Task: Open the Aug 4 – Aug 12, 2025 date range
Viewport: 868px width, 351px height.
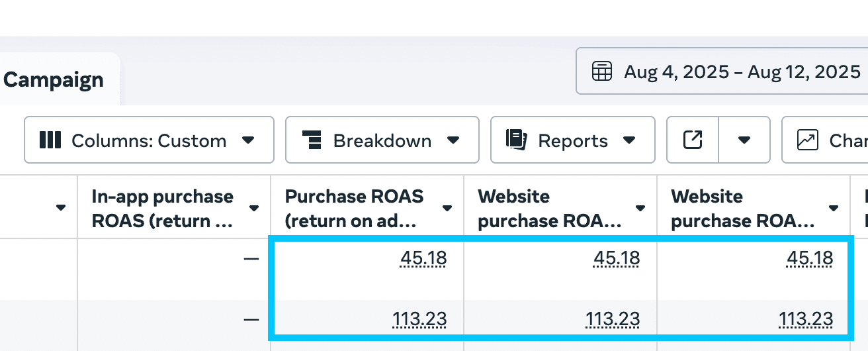Action: tap(741, 72)
